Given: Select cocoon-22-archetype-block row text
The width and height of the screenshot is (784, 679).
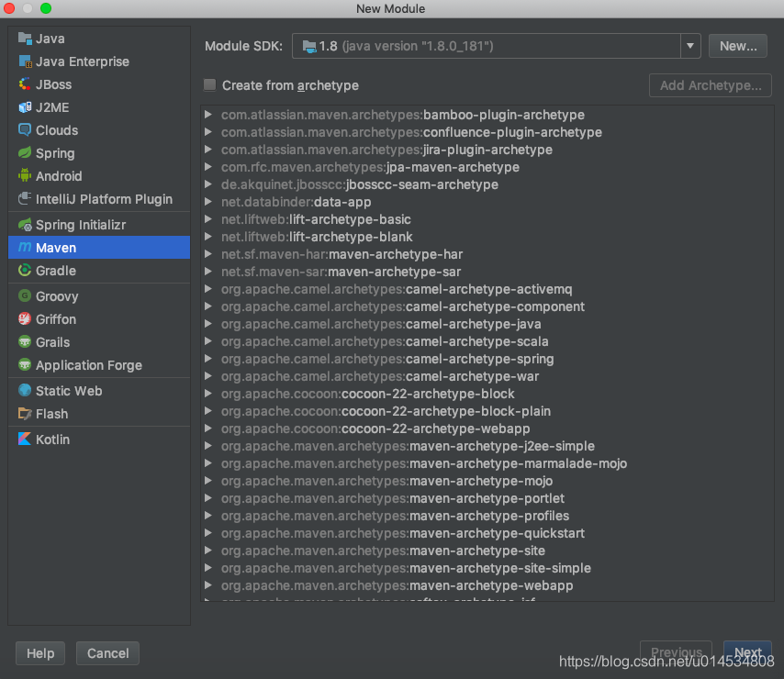Looking at the screenshot, I should (367, 394).
